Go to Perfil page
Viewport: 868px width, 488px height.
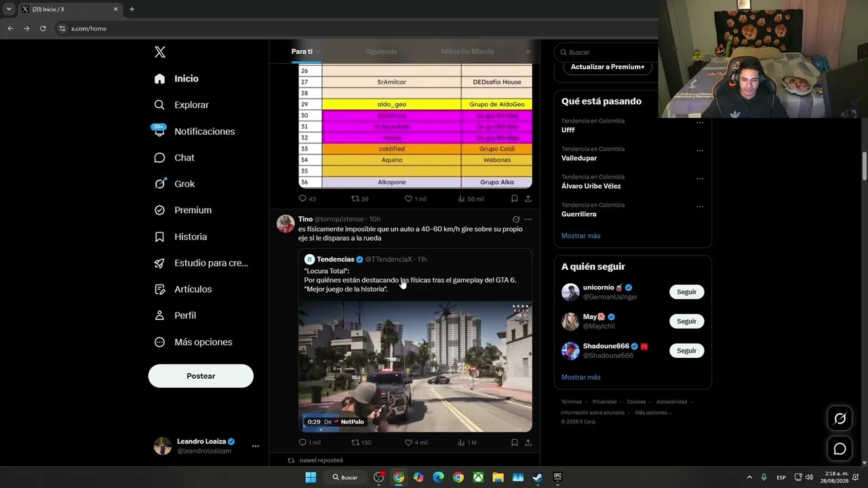click(175, 315)
